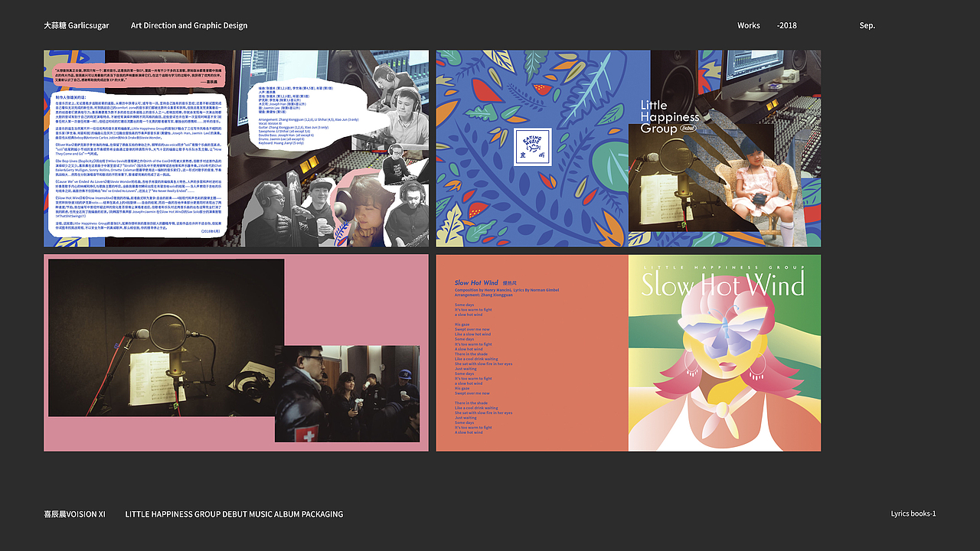Image resolution: width=980 pixels, height=551 pixels.
Task: Click the lyrics line 'Some days' at top
Action: (x=465, y=305)
